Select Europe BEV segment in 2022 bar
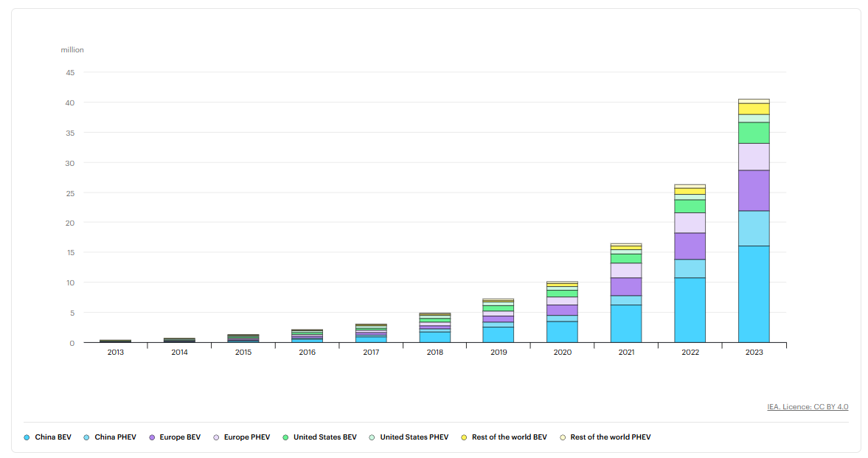Screen dimensions: 868x458 (690, 246)
